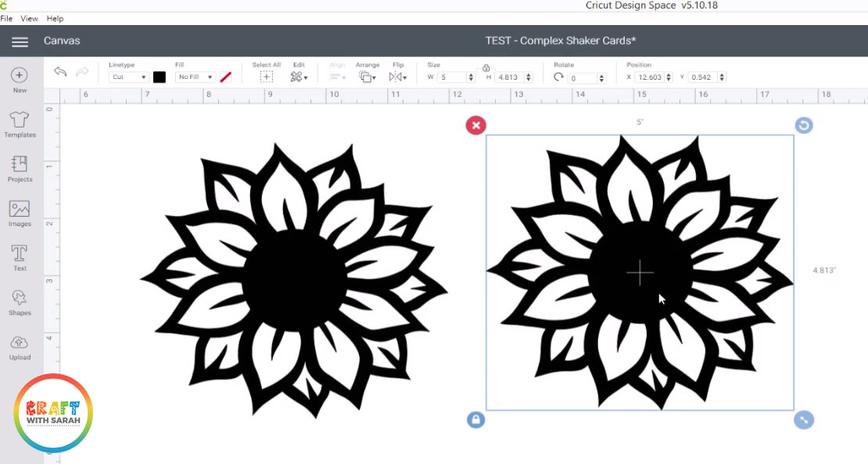Lock the selected sunflower with padlock toggle
868x464 pixels.
point(476,420)
